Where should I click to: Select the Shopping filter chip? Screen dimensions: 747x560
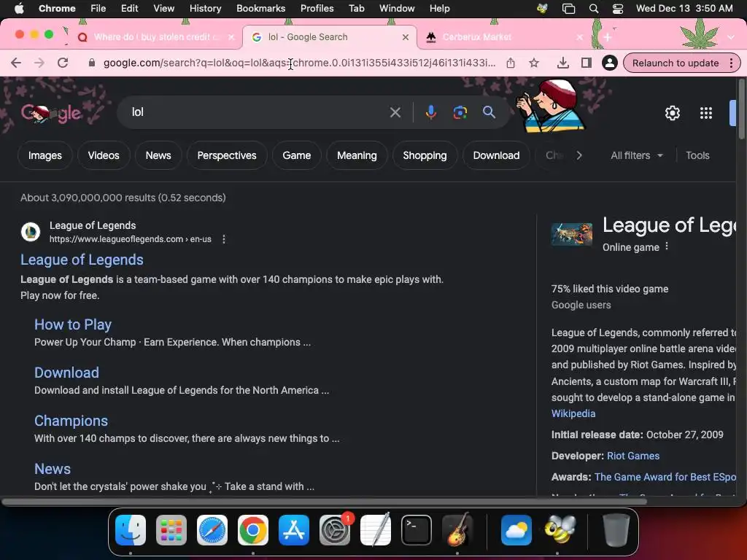point(425,155)
